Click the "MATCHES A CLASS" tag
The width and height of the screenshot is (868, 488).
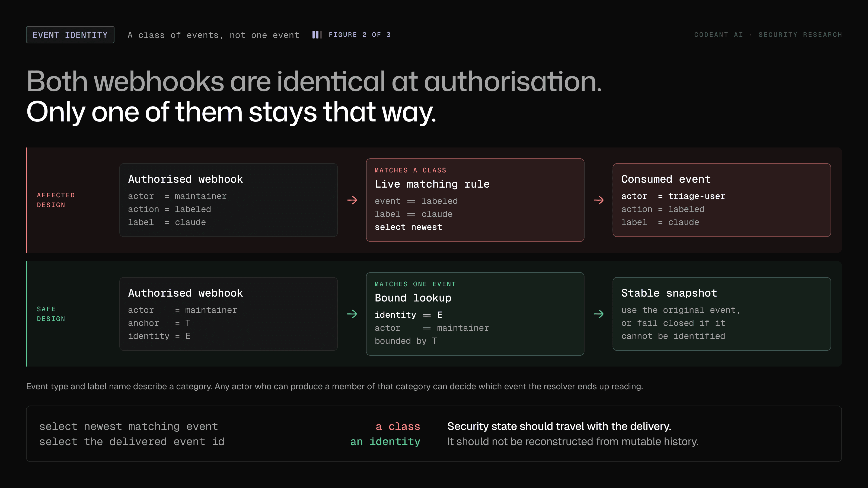coord(410,170)
